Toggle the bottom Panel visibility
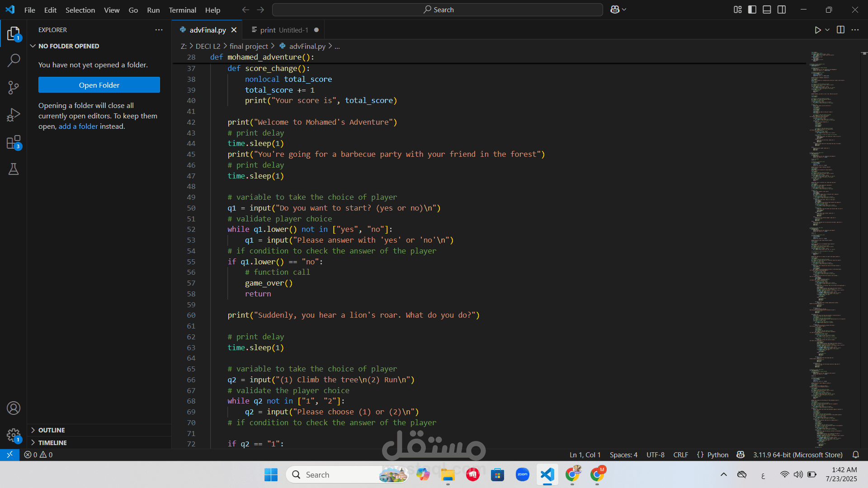The image size is (868, 488). [767, 9]
